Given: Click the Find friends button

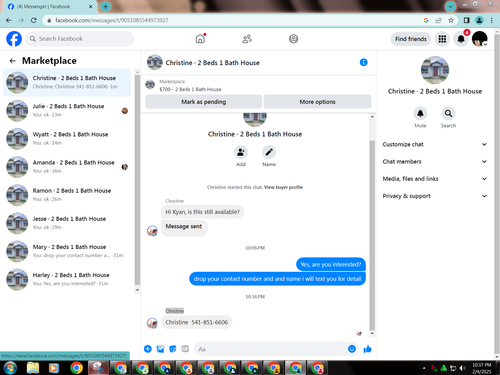Looking at the screenshot, I should [411, 39].
